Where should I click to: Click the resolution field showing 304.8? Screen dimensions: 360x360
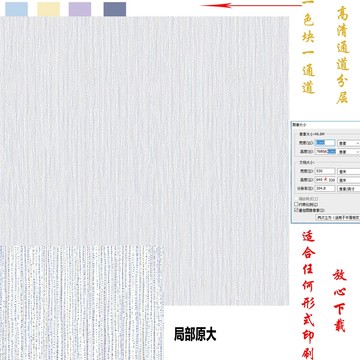[325, 188]
